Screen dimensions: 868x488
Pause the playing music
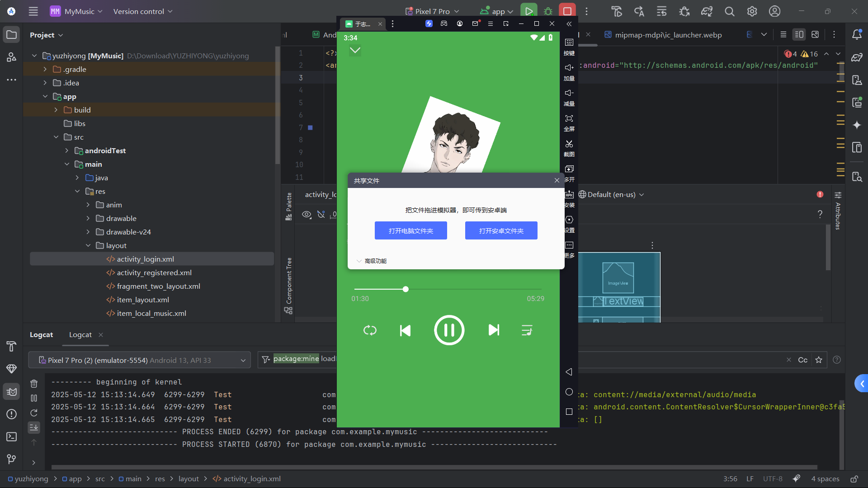click(x=449, y=330)
